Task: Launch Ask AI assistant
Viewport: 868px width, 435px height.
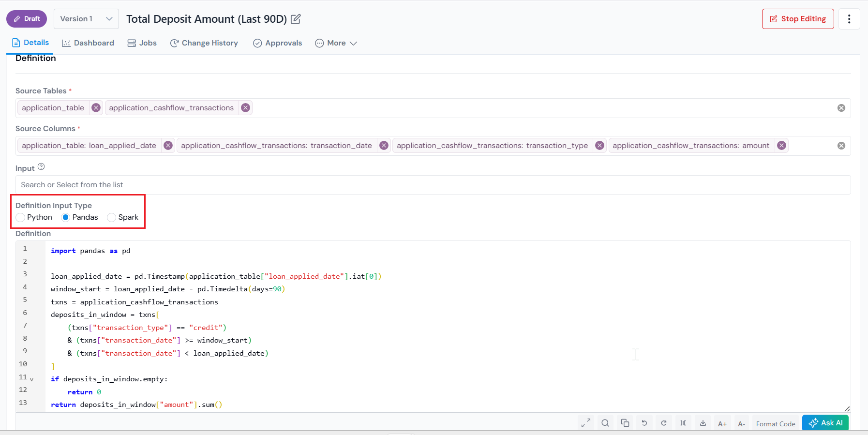Action: pos(825,422)
